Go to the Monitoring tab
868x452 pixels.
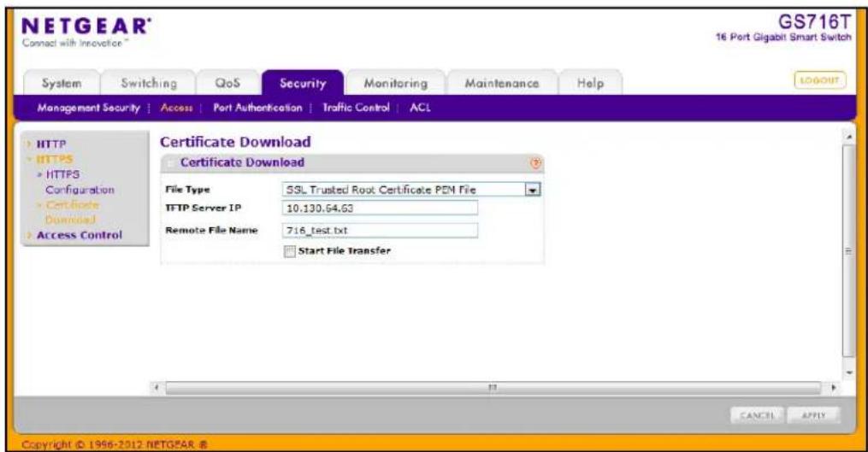395,83
